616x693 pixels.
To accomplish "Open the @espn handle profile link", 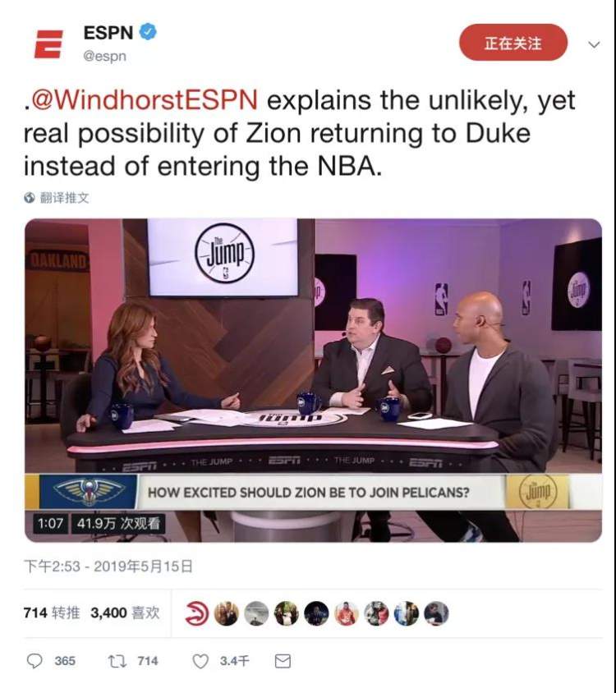I will pyautogui.click(x=105, y=57).
